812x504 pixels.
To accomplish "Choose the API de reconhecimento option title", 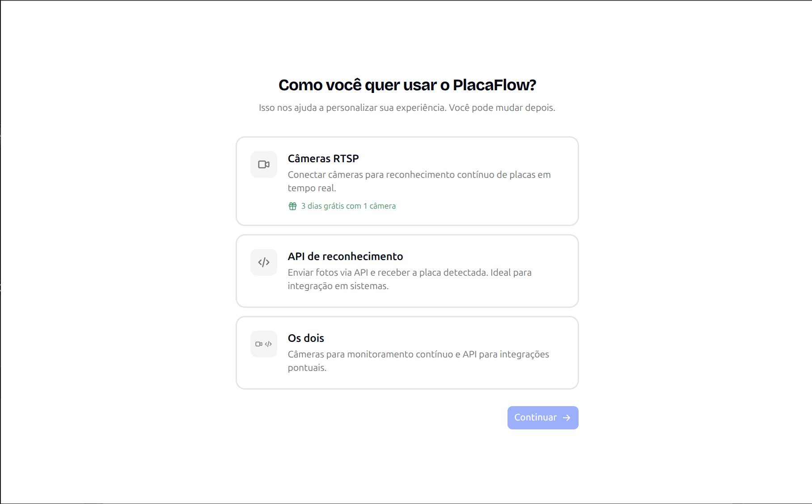I will pos(345,256).
